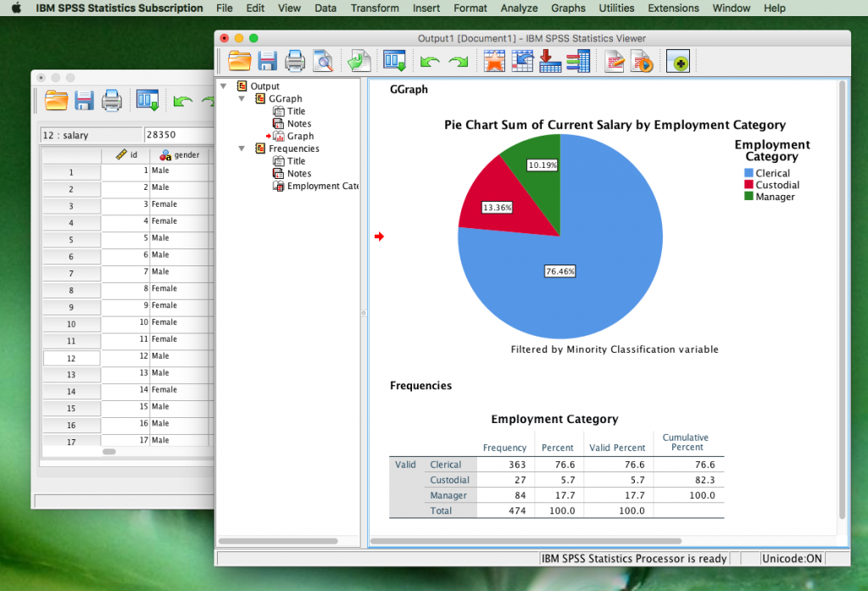Activate Go to Case red arrow icon
Viewport: 868px width, 591px height.
coord(549,60)
